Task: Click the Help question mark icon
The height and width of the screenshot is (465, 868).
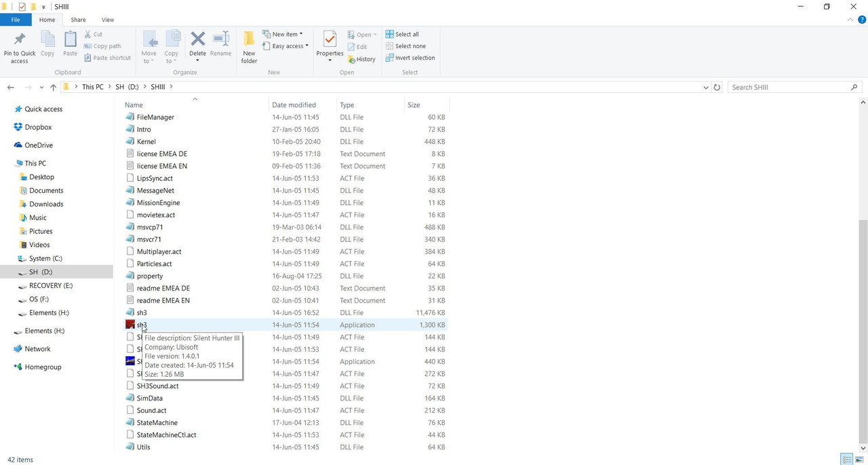Action: pos(862,20)
